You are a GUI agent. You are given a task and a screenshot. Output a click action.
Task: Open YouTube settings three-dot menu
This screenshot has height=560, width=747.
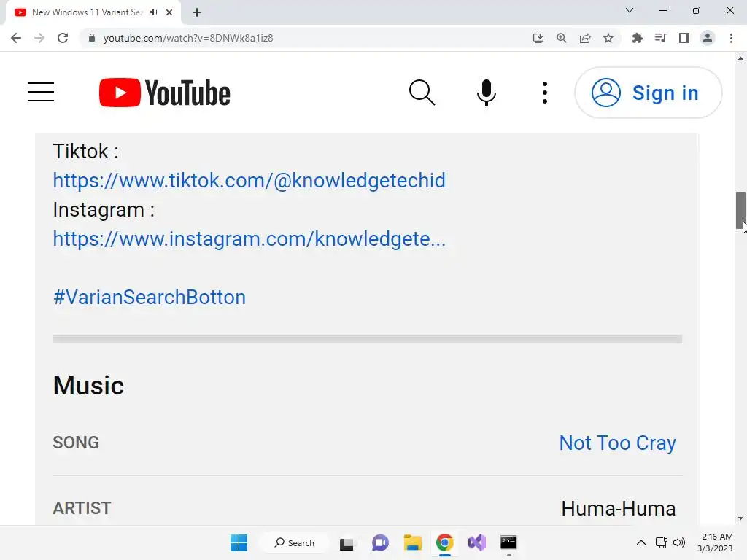point(544,93)
